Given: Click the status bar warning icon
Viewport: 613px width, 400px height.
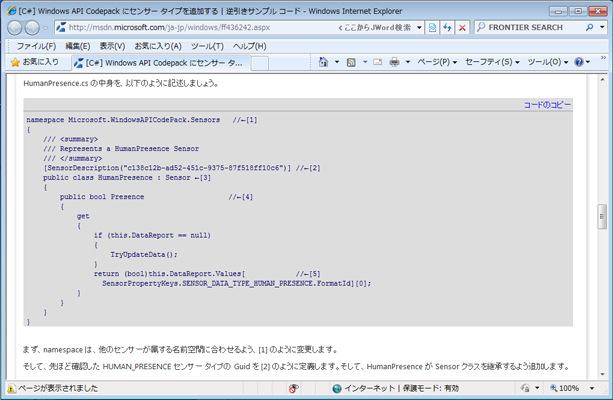Looking at the screenshot, I should [11, 388].
